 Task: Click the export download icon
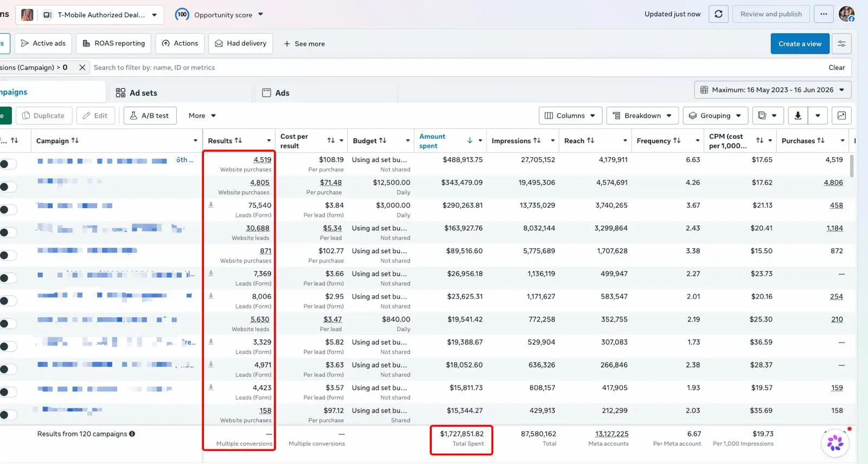click(x=797, y=115)
